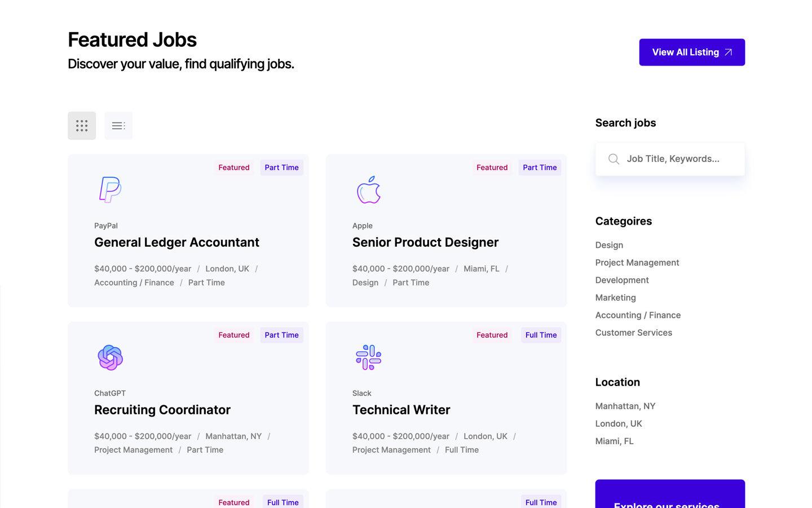This screenshot has height=508, width=812.
Task: Click the ChatGPT company logo
Action: pos(110,357)
